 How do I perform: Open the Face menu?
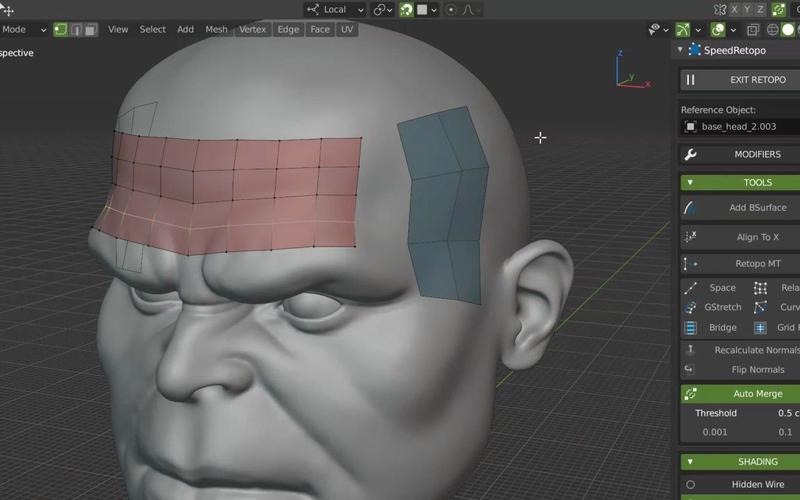point(320,30)
